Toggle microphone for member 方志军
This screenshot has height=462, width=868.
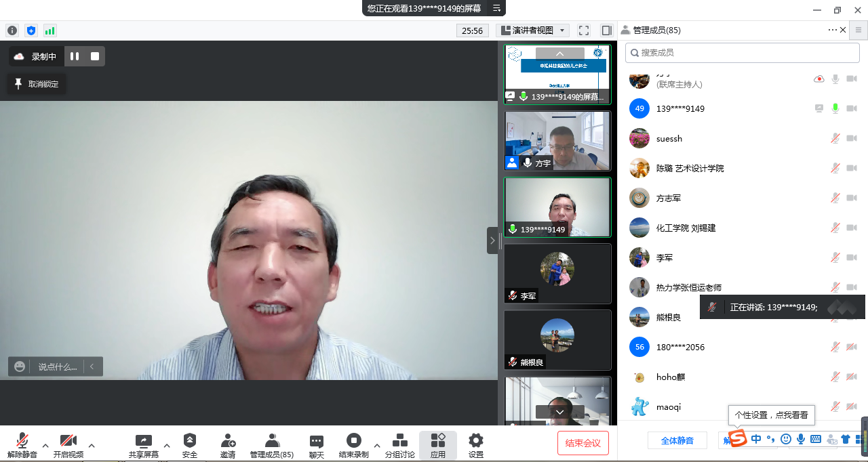(835, 198)
